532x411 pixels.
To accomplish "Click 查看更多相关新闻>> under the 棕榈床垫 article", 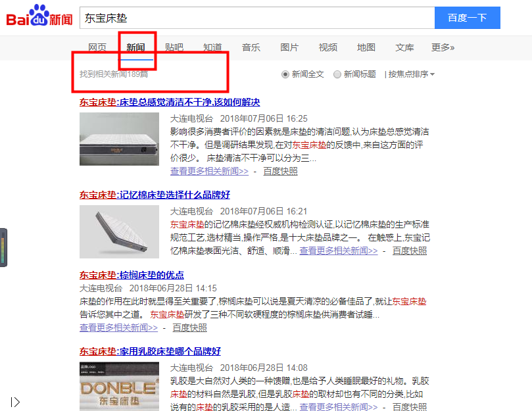I will [x=119, y=327].
